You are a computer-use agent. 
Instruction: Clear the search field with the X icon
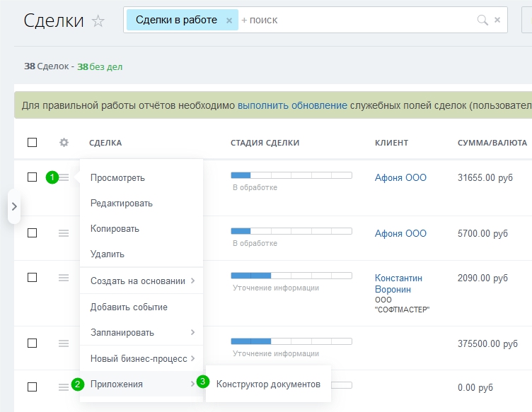[x=497, y=20]
